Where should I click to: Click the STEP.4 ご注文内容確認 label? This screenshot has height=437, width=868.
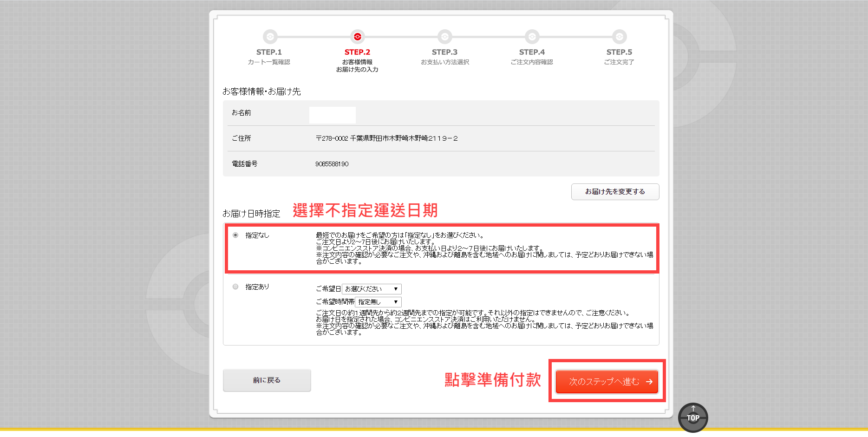(x=532, y=62)
